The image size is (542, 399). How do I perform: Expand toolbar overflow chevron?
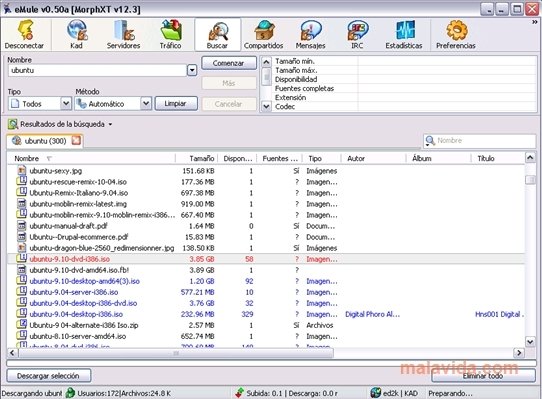(535, 22)
